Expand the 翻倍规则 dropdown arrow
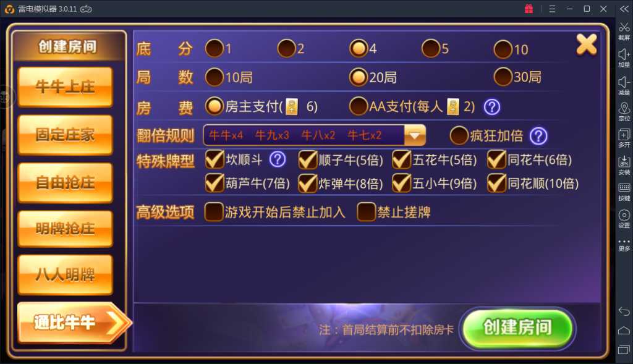The height and width of the screenshot is (364, 633). click(415, 135)
